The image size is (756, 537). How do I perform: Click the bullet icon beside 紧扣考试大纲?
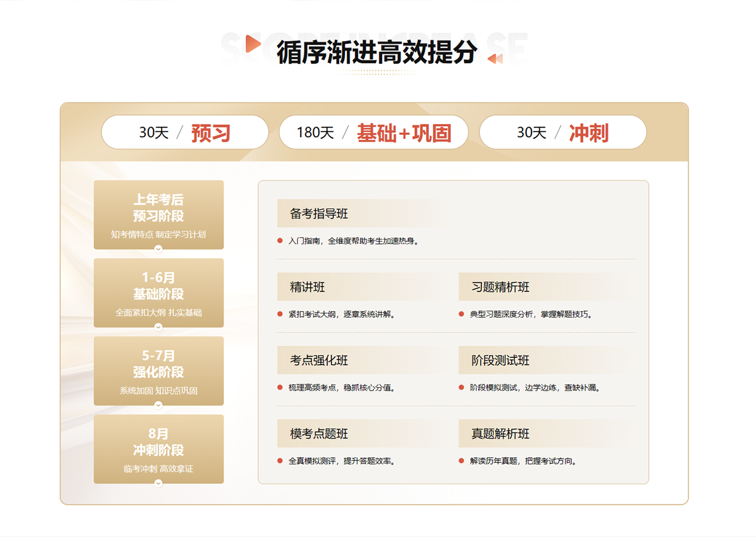[x=279, y=314]
